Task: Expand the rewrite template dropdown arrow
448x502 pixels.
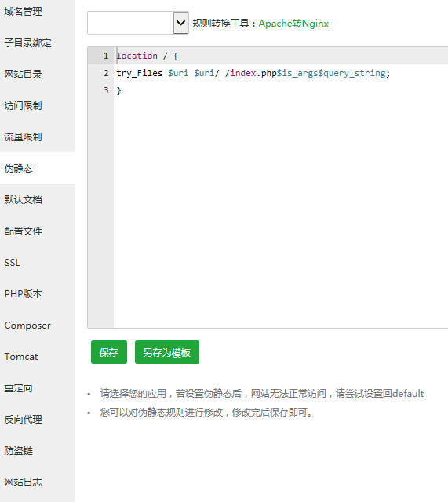Action: (181, 23)
